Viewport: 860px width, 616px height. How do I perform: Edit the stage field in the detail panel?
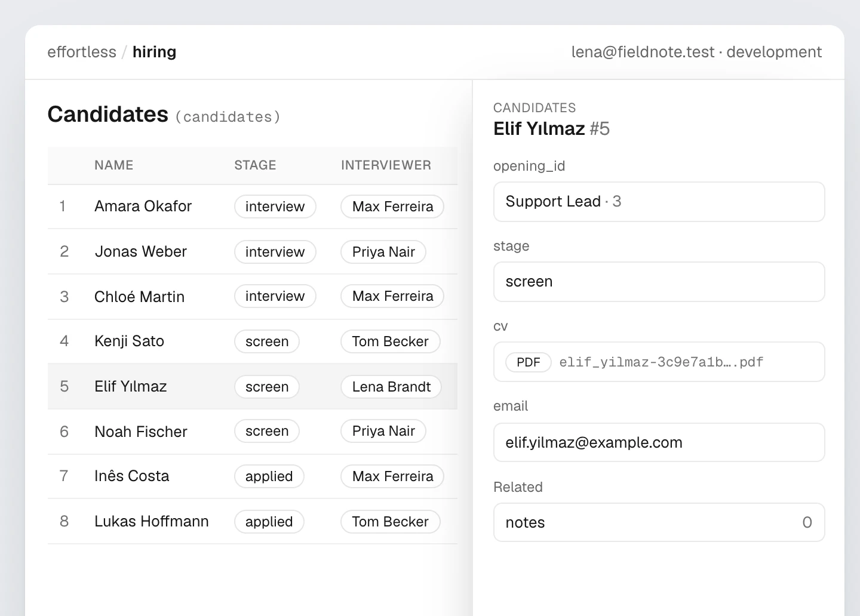point(659,282)
